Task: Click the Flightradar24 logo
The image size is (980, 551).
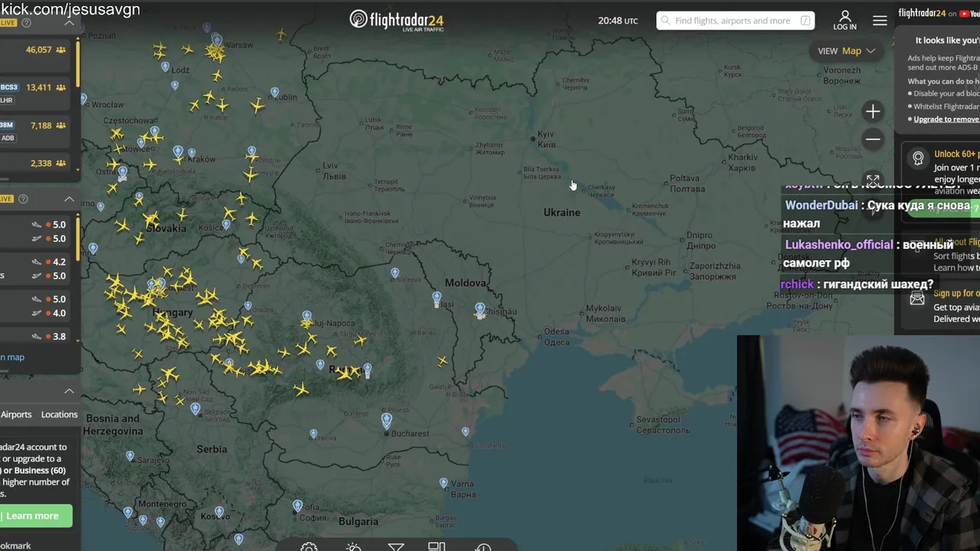Action: (x=397, y=20)
